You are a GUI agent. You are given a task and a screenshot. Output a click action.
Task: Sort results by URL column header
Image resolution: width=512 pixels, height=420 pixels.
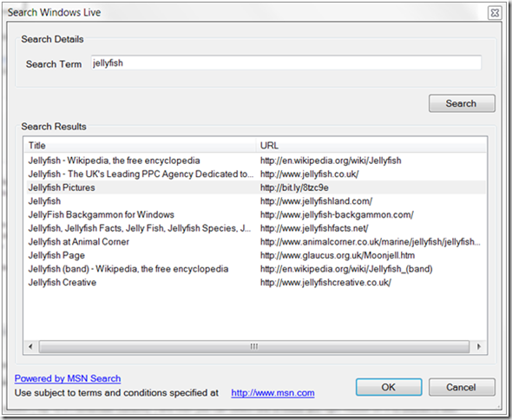point(371,145)
